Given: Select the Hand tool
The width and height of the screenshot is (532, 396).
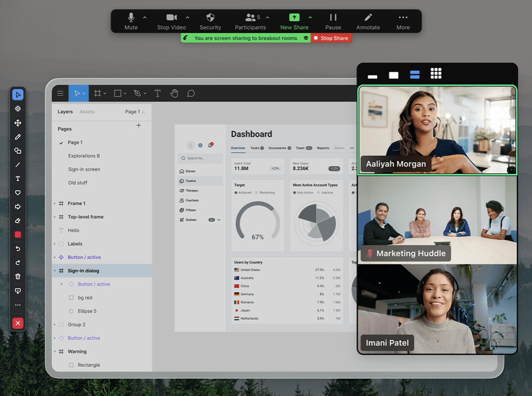Looking at the screenshot, I should 174,93.
